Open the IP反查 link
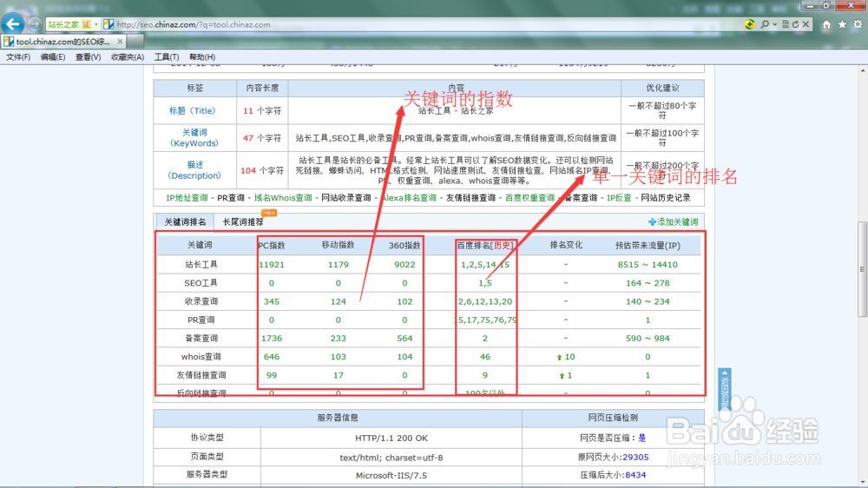Screen dimensions: 868x488 [x=619, y=198]
